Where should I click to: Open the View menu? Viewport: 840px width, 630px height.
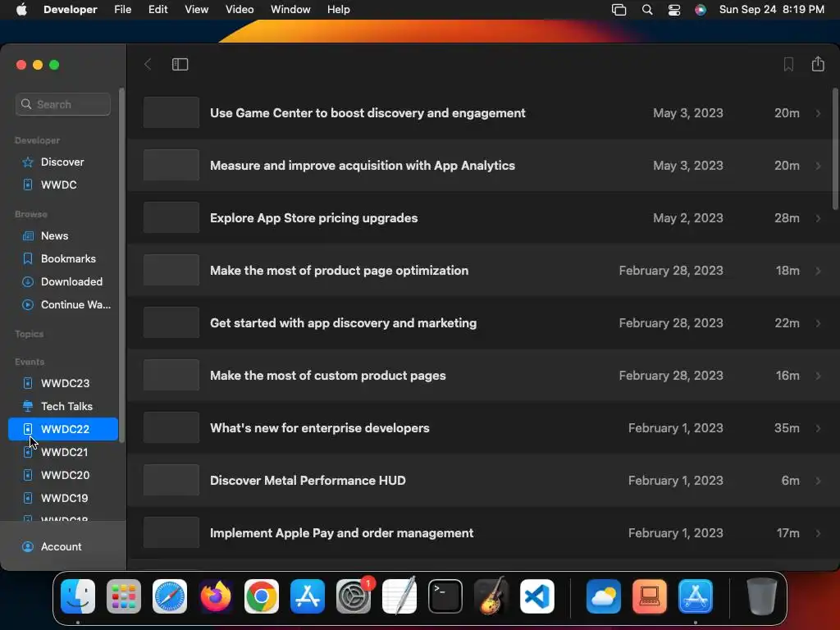197,10
